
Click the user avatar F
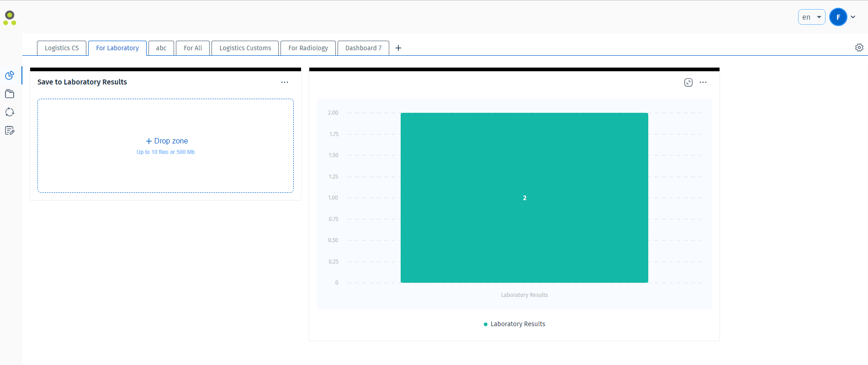coord(838,17)
